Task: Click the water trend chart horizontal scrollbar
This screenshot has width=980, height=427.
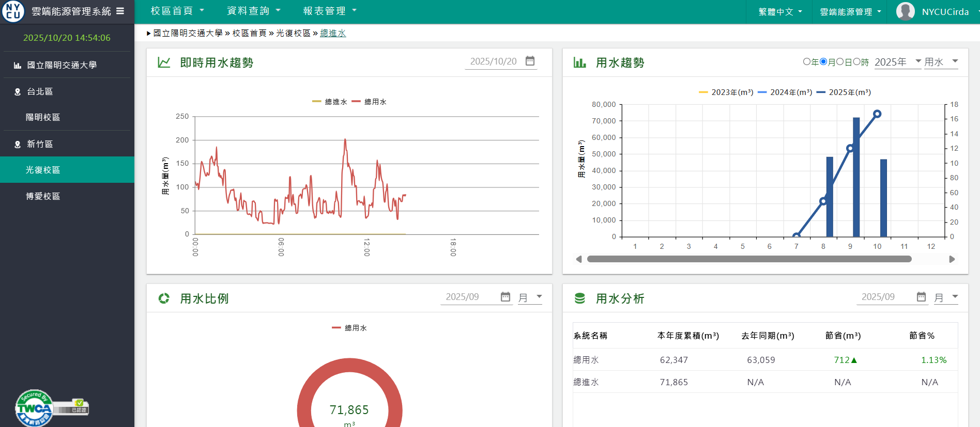Action: coord(749,259)
